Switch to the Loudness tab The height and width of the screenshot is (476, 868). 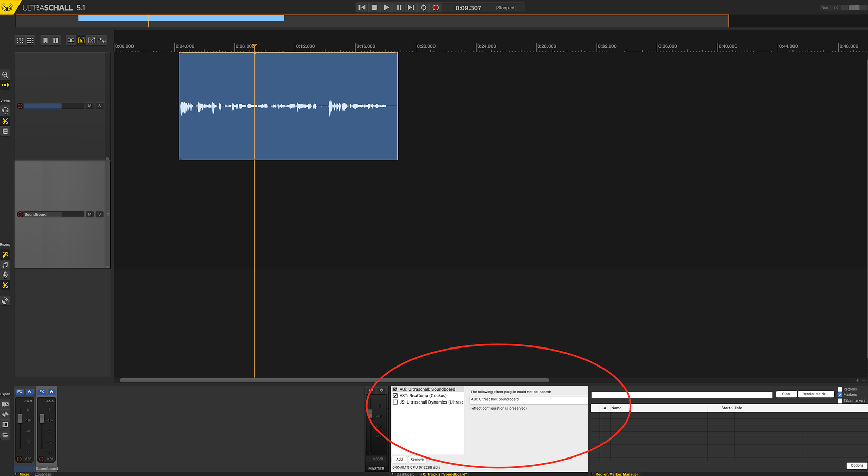coord(43,474)
